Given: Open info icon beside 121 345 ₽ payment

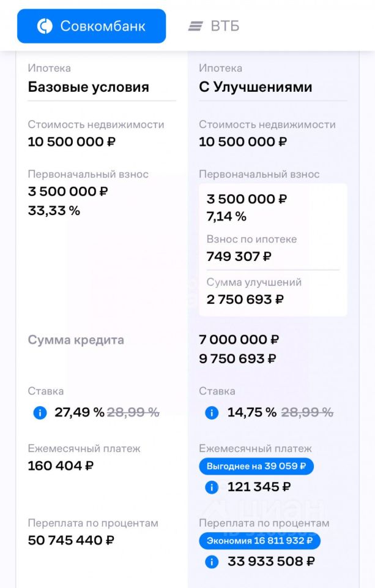Looking at the screenshot, I should (x=212, y=487).
